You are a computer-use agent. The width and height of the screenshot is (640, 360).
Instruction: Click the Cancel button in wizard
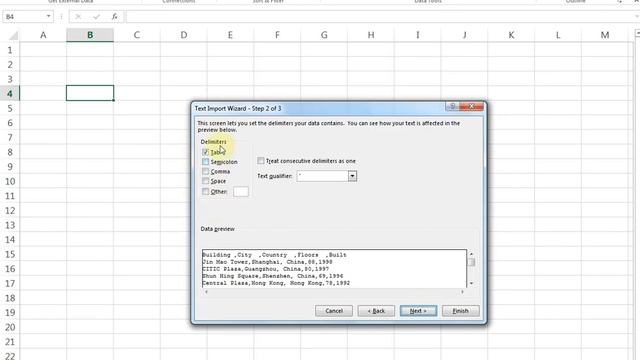(x=333, y=311)
